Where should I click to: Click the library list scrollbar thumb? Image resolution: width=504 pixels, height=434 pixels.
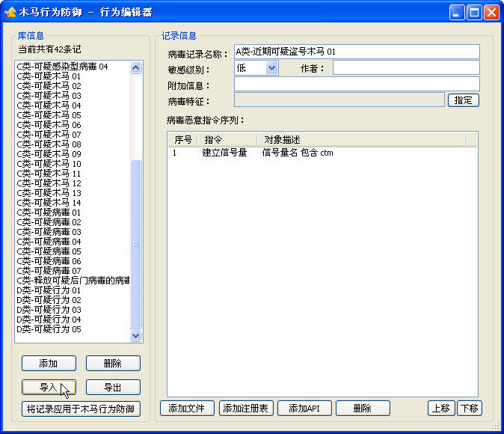pos(136,244)
